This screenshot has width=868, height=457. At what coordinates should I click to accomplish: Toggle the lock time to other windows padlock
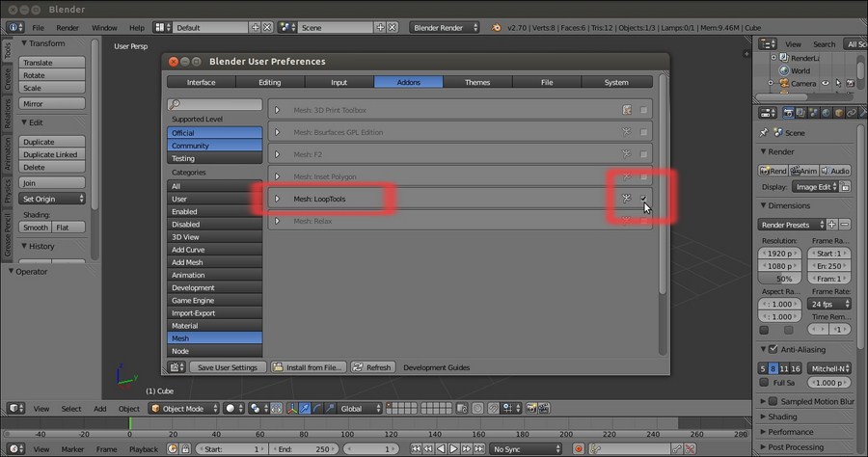pyautogui.click(x=185, y=448)
